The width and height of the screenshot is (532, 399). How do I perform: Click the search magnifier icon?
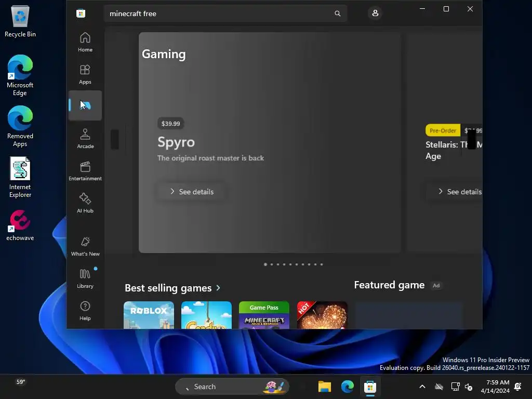pyautogui.click(x=337, y=14)
